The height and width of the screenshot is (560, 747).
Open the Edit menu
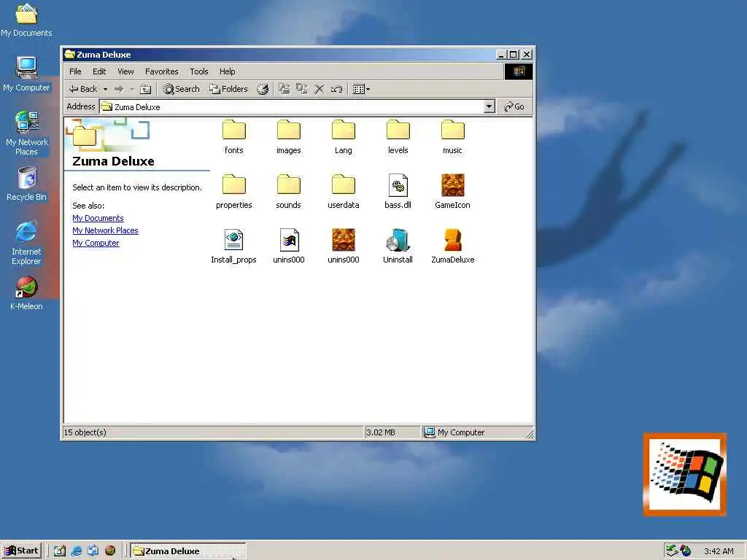99,71
